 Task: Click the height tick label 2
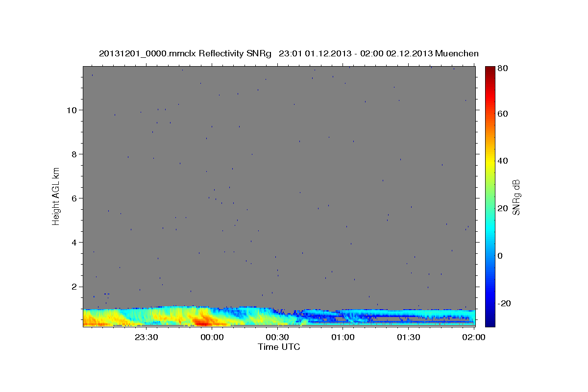73,287
